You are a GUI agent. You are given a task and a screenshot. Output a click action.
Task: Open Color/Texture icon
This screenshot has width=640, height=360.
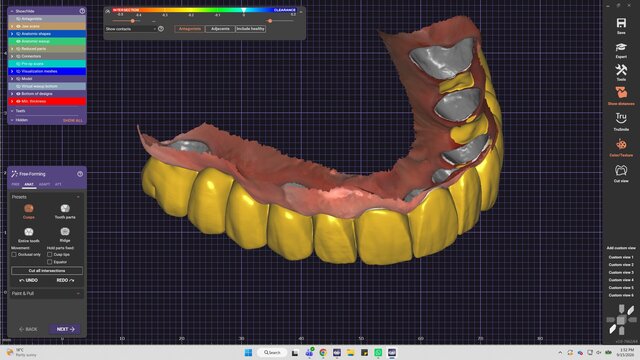click(621, 144)
